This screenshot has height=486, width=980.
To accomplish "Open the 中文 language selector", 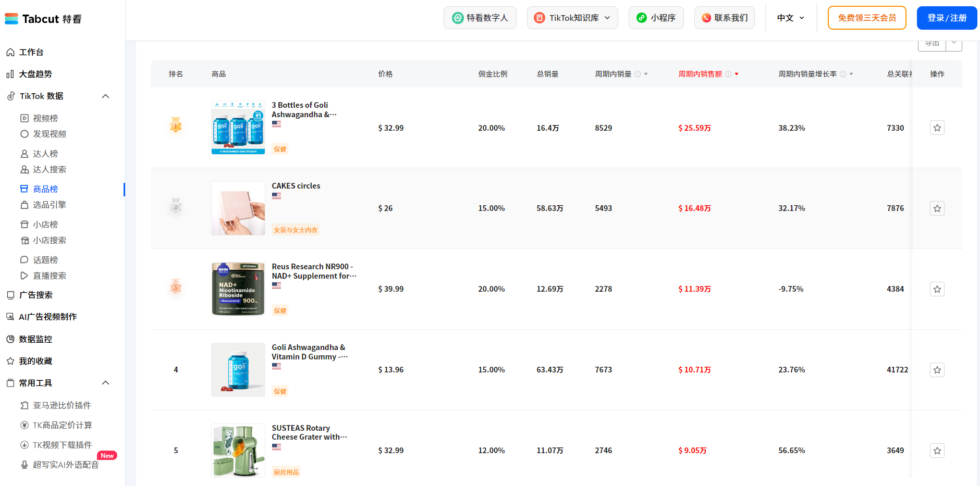I will [790, 18].
